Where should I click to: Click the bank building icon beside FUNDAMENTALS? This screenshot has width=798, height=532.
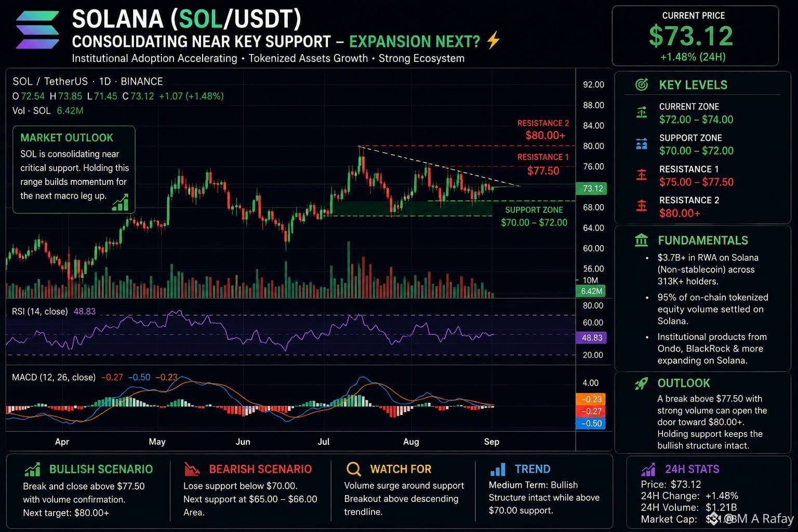click(641, 240)
